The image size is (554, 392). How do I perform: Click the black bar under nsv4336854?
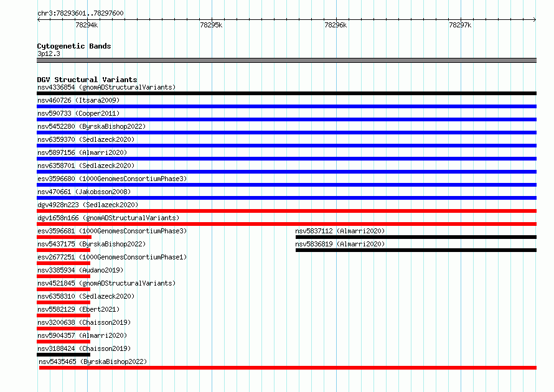[286, 93]
